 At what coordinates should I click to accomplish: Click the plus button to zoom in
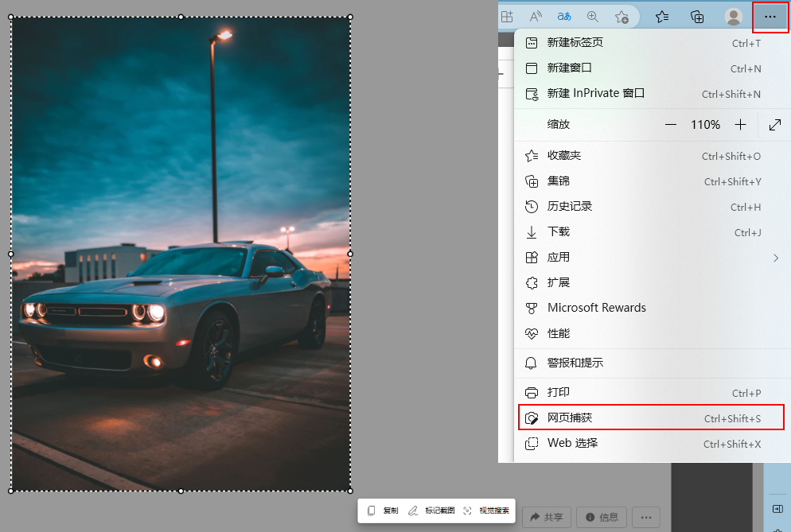(x=740, y=125)
